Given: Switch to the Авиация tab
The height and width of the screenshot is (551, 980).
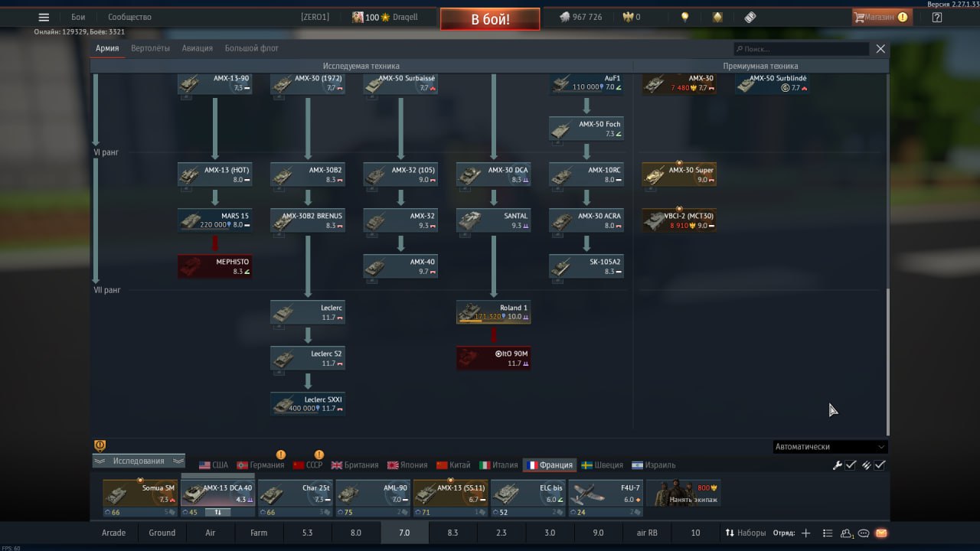Looking at the screenshot, I should pyautogui.click(x=198, y=48).
